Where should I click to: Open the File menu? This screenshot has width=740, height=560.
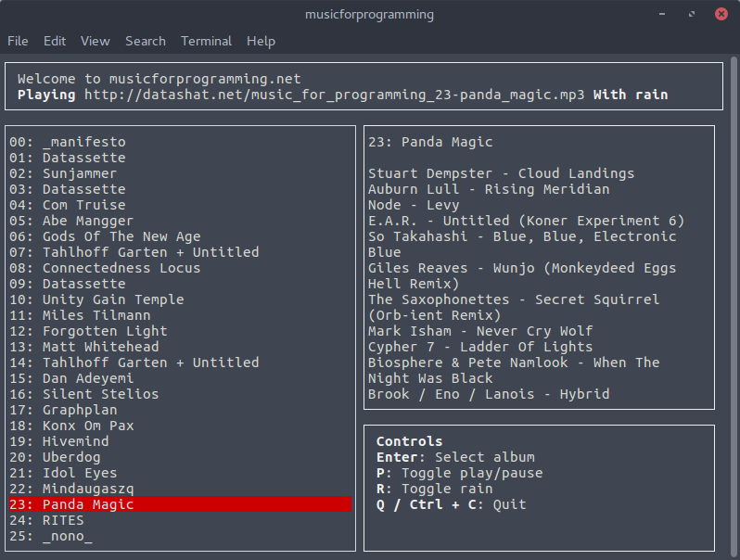pos(18,41)
